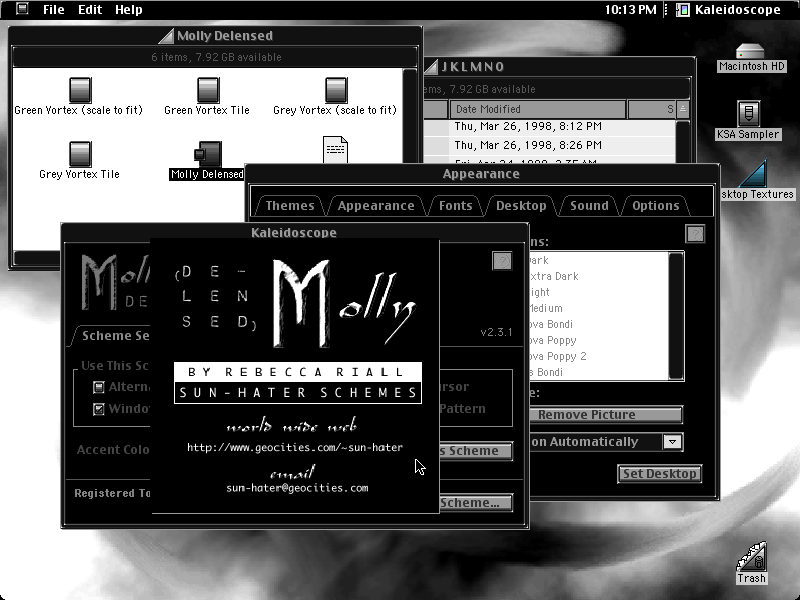The width and height of the screenshot is (800, 600).
Task: Click the Molly Delensed window title folder icon
Action: (x=165, y=36)
